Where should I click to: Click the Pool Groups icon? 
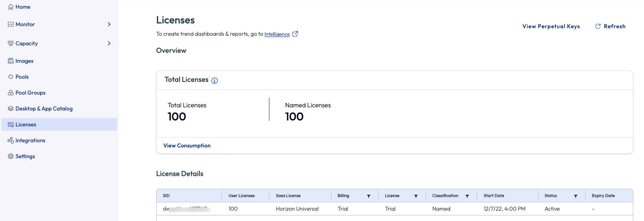click(11, 93)
